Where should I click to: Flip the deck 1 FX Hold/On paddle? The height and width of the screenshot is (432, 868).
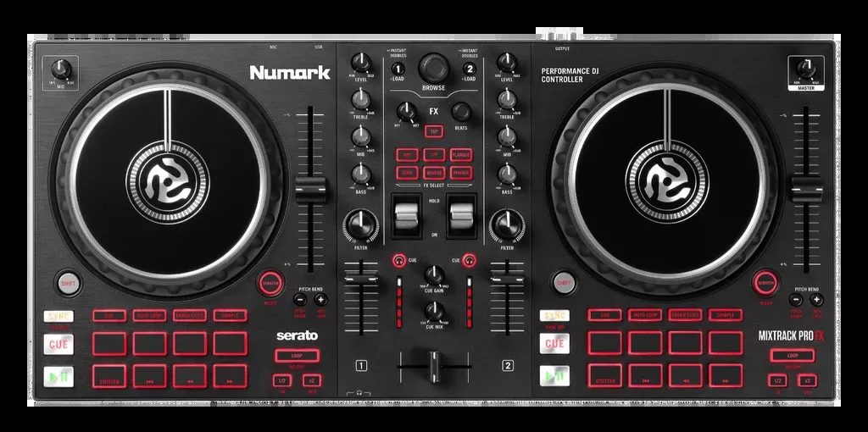[x=407, y=214]
